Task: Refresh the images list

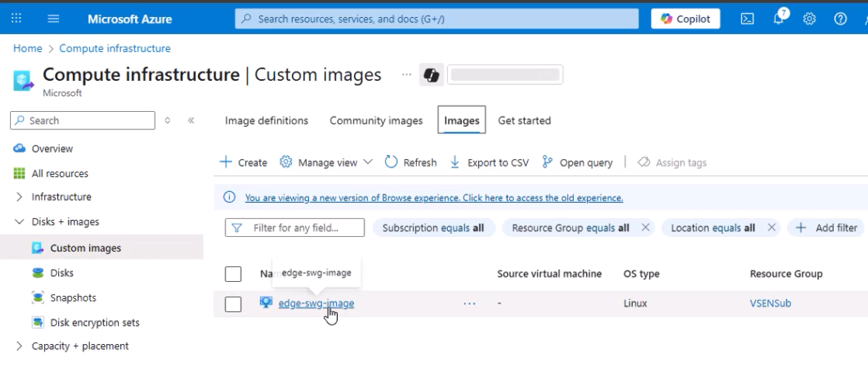Action: click(410, 162)
